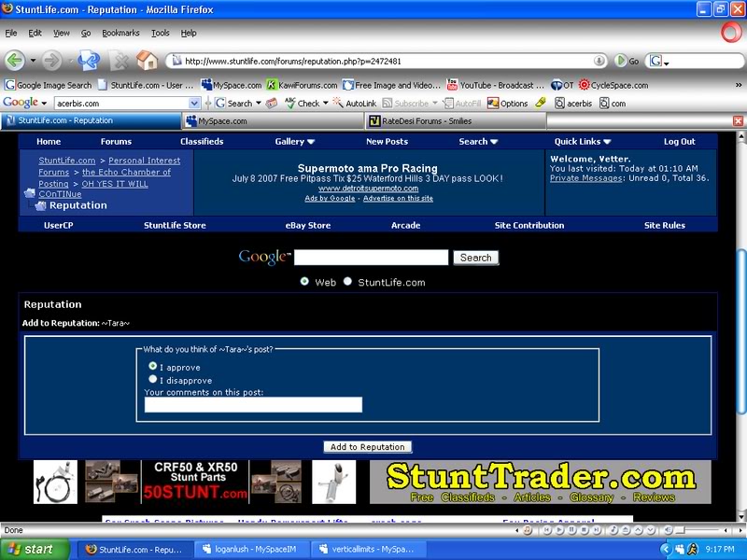Expand the Gallery dropdown menu
Screen dimensions: 747x560
(295, 142)
